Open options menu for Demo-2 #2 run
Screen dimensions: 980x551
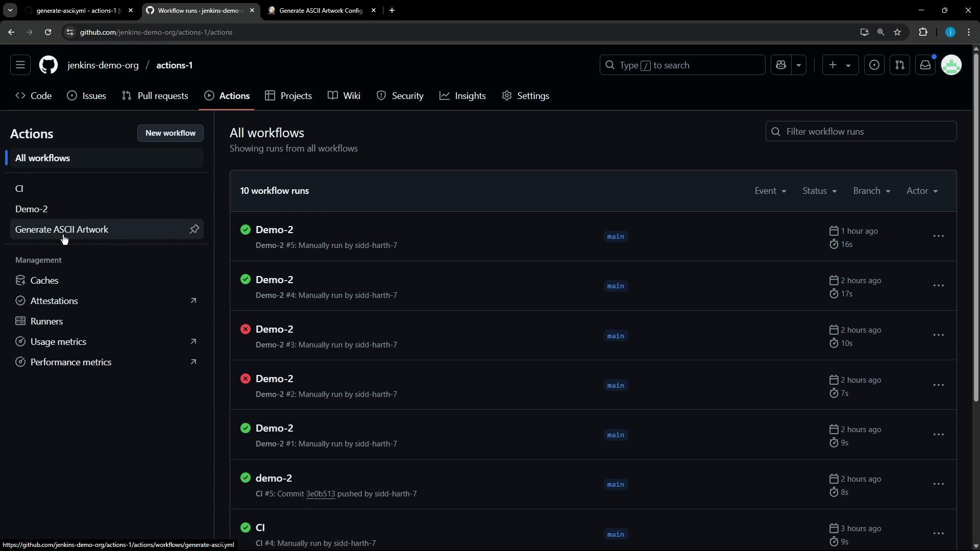pos(939,385)
